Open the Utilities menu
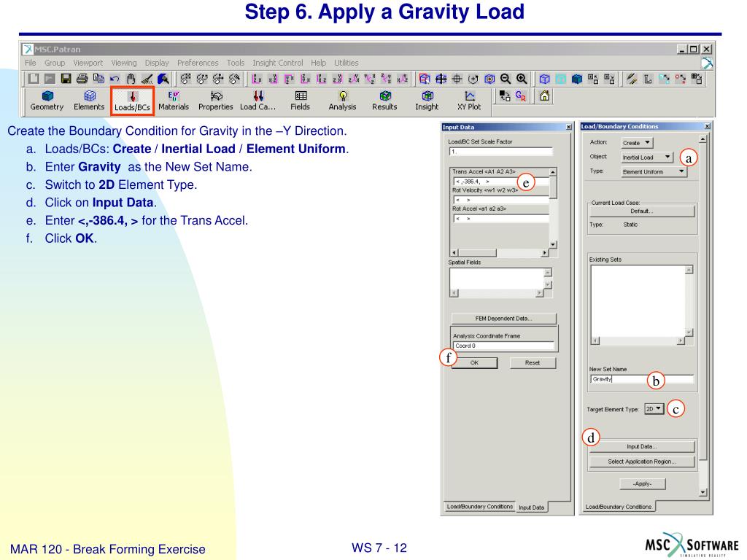The height and width of the screenshot is (560, 747). coord(347,63)
